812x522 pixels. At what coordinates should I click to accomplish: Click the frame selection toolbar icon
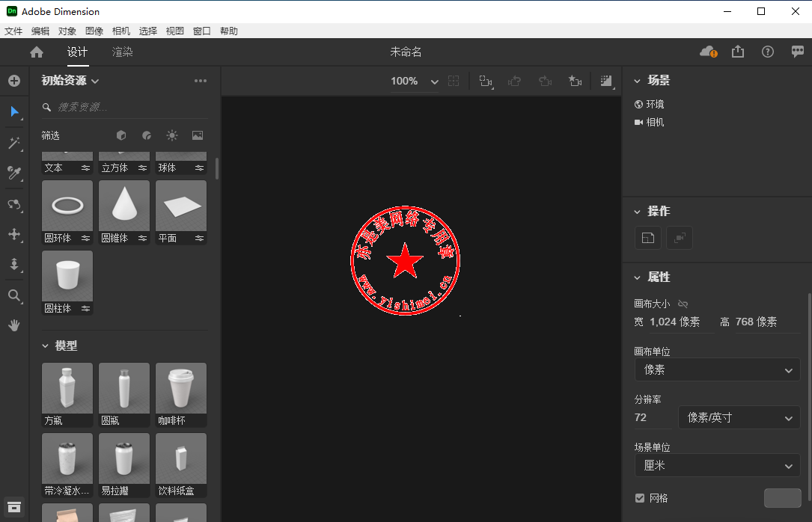[x=454, y=82]
